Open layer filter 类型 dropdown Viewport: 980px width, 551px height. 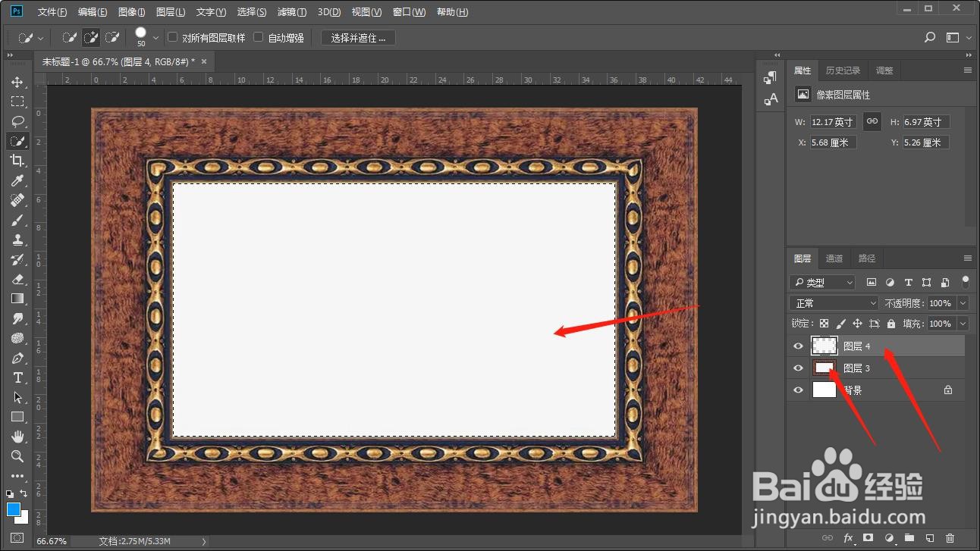point(822,282)
